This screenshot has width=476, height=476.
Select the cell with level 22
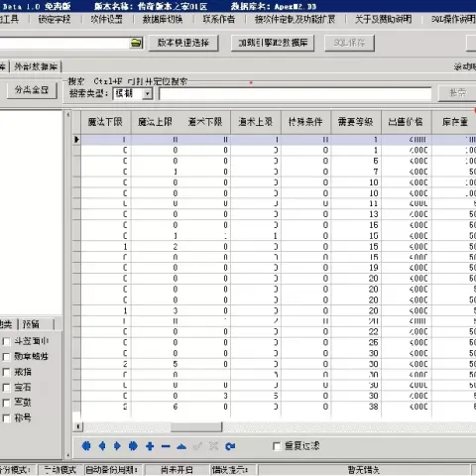(356, 332)
